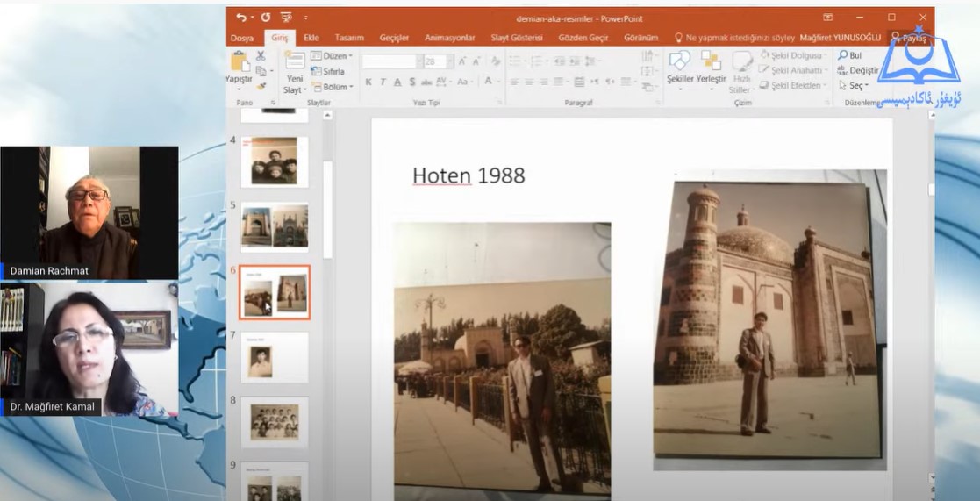Apply bullet list icon in Paragraf group

517,61
